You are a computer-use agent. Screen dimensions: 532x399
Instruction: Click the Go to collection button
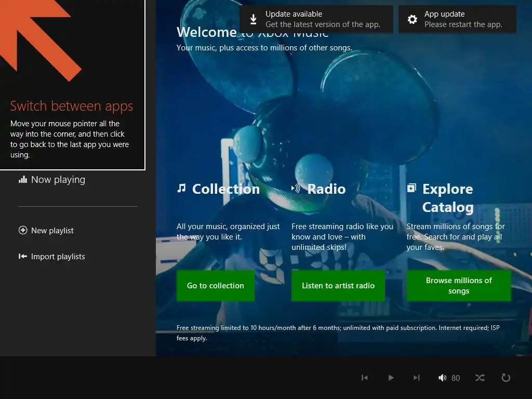click(x=216, y=286)
